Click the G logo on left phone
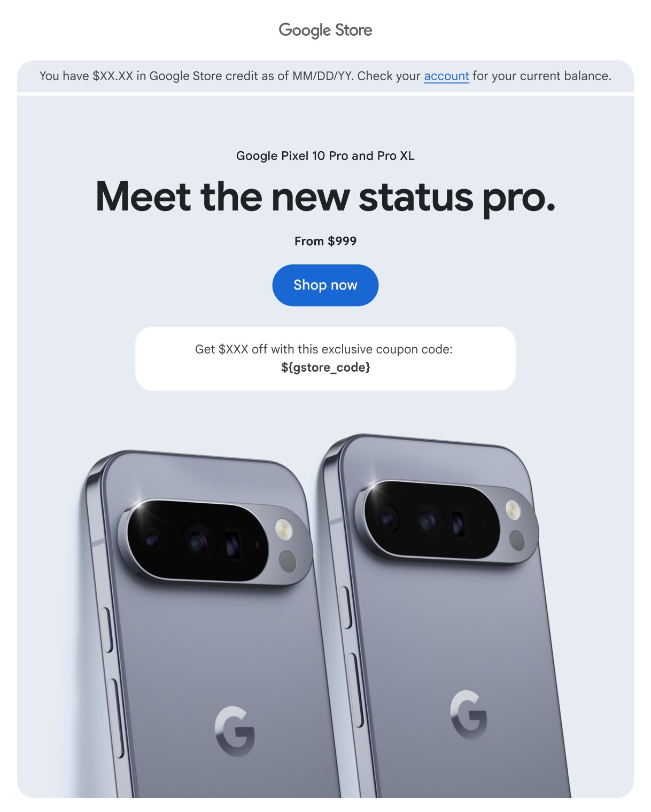The width and height of the screenshot is (651, 812). coord(235,731)
